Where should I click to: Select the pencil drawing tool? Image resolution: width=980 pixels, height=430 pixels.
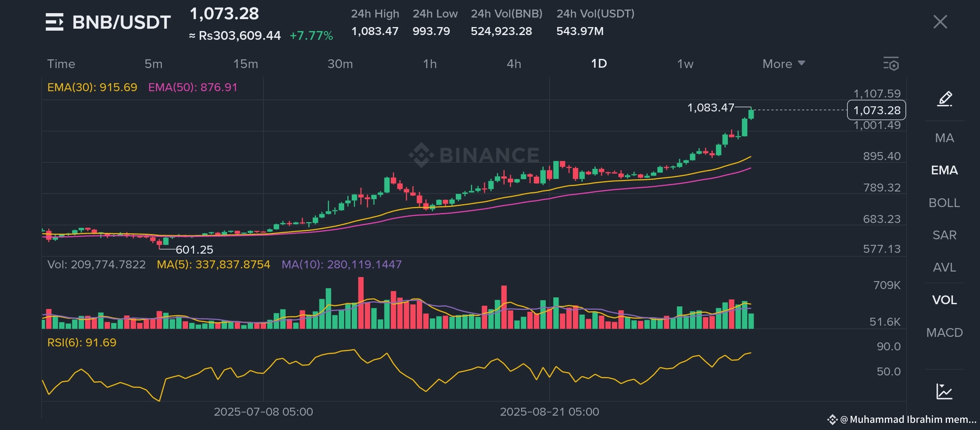pos(944,99)
